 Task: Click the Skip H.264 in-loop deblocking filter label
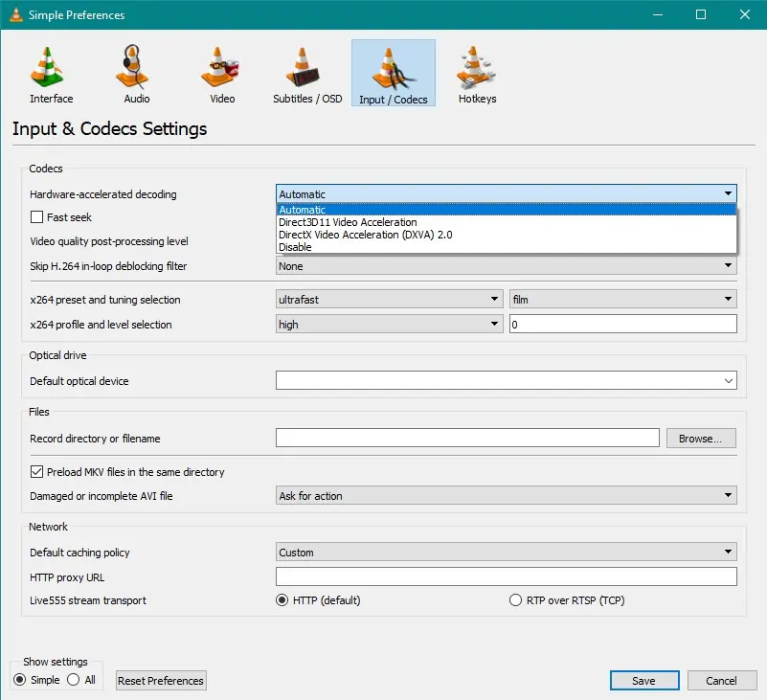(x=108, y=266)
